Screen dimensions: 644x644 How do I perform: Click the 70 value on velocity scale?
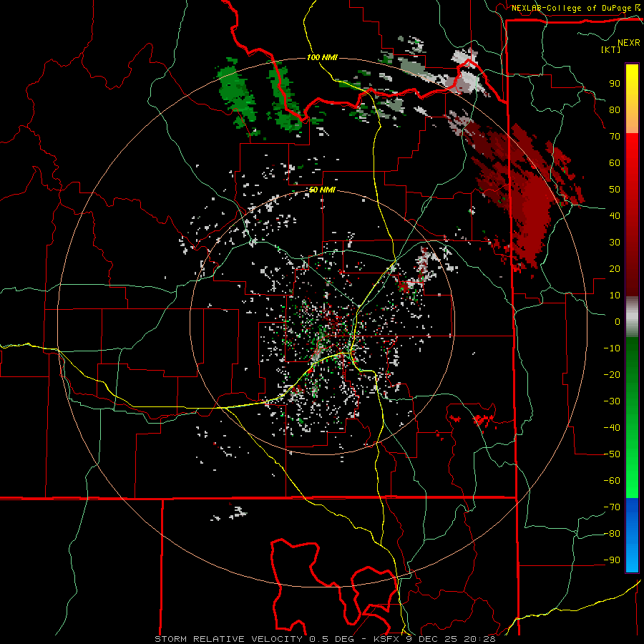coord(615,137)
